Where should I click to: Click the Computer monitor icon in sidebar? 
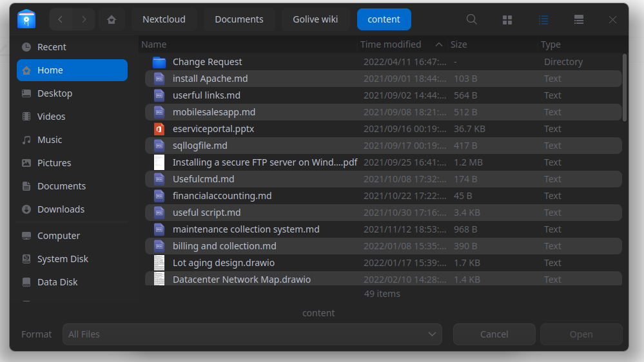26,236
